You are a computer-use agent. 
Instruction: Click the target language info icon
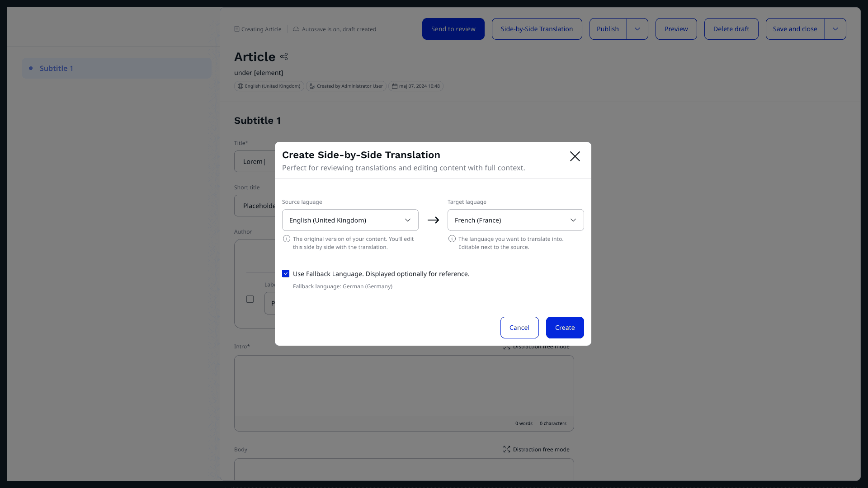[452, 239]
